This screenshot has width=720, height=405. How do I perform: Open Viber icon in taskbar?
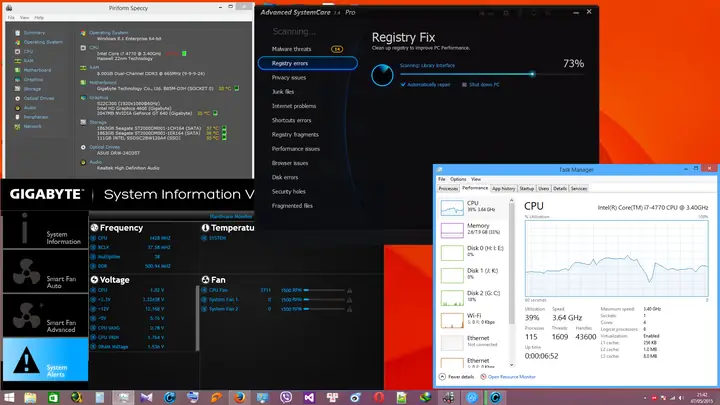(286, 397)
